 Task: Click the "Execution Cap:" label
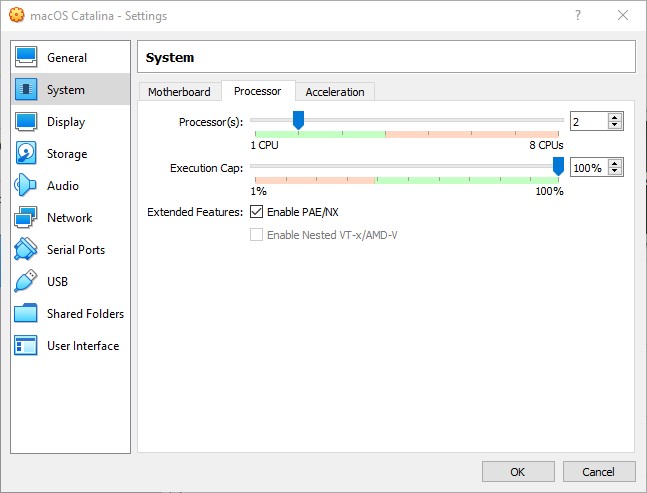[x=206, y=168]
